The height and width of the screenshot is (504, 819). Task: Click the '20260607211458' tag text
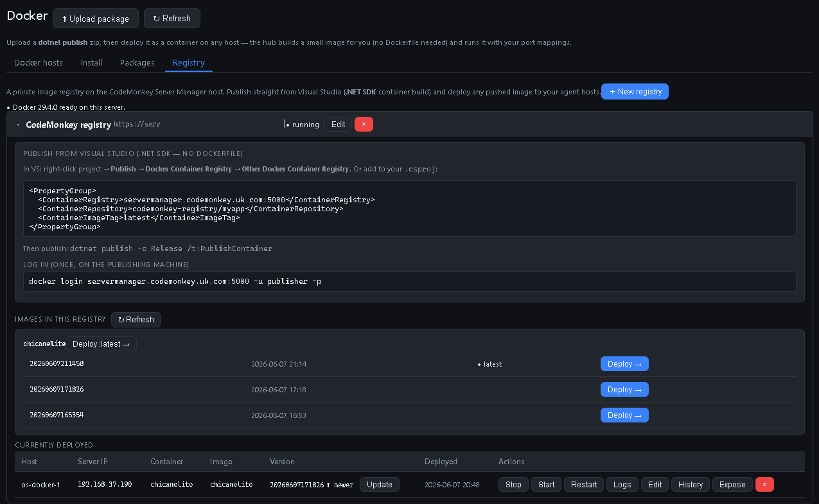pyautogui.click(x=57, y=364)
